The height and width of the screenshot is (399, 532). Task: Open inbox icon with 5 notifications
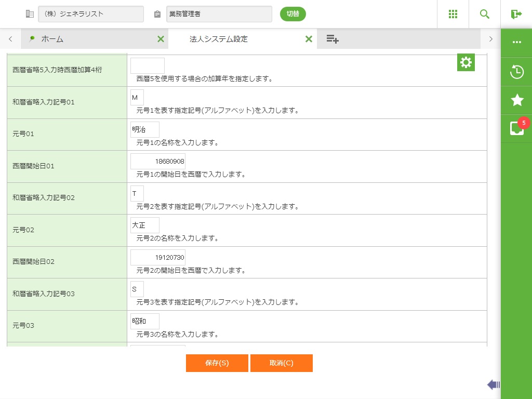coord(516,128)
